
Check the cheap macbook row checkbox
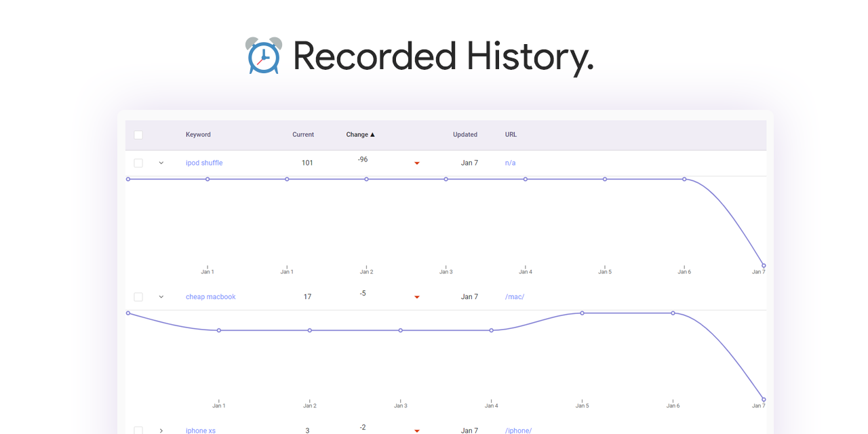(x=138, y=297)
